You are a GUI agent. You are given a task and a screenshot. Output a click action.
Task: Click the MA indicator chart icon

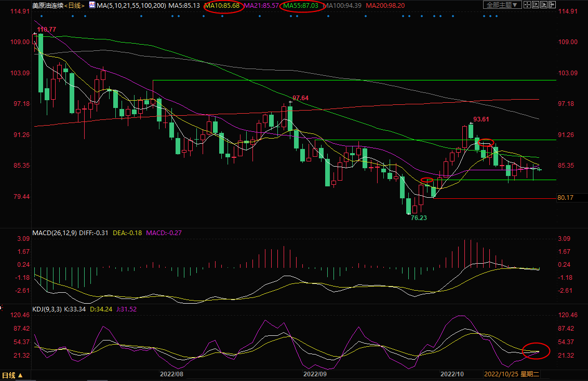(92, 5)
